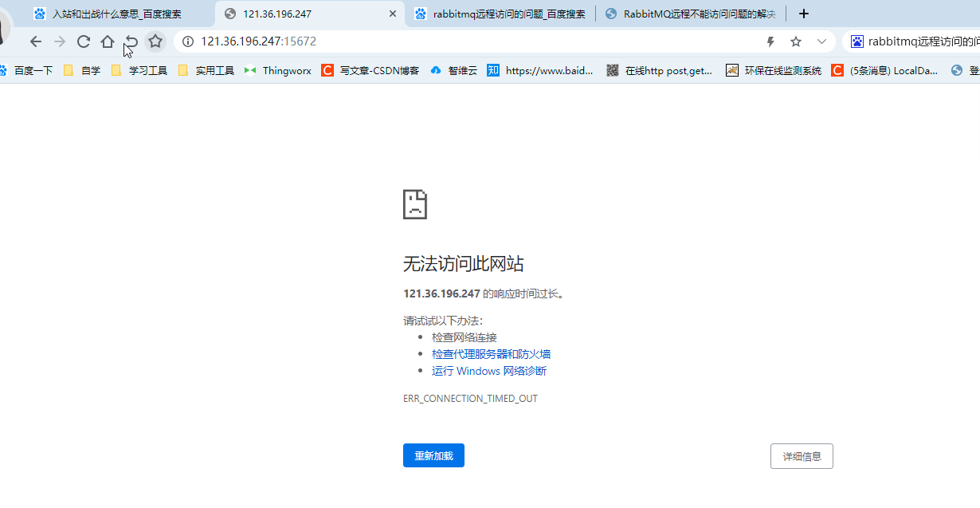
Task: Open 环保在线监测系统 bookmark
Action: point(774,70)
